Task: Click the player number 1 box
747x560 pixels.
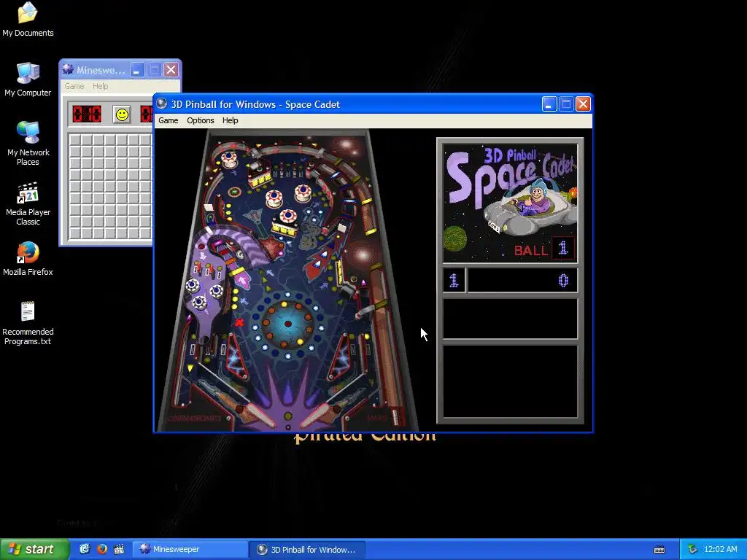Action: (x=454, y=281)
